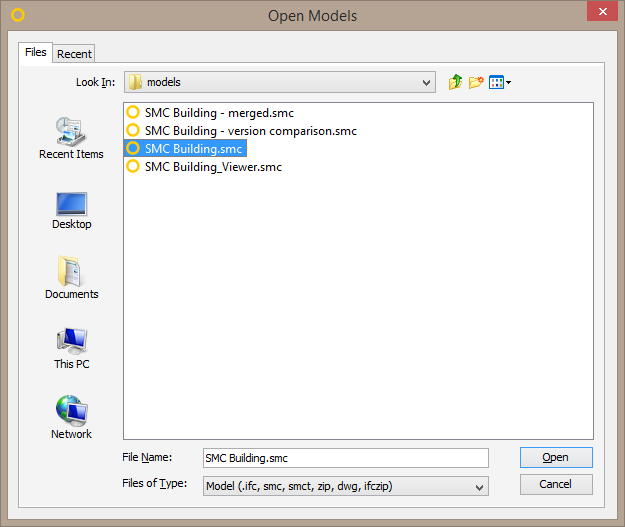Select file SMC Building - version comparison.smc
The image size is (625, 527).
tap(241, 130)
